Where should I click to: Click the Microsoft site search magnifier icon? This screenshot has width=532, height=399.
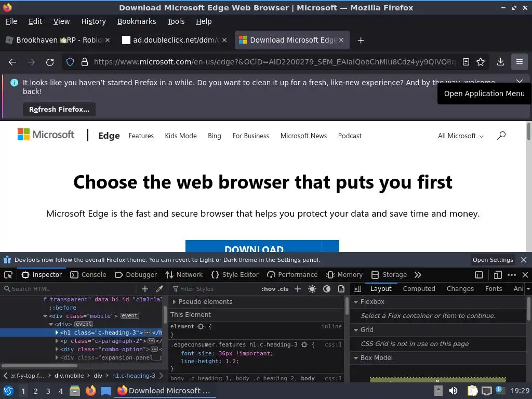click(501, 136)
